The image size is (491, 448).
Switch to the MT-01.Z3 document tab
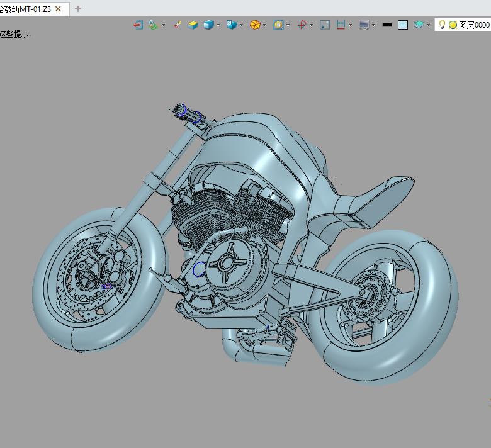(x=25, y=9)
